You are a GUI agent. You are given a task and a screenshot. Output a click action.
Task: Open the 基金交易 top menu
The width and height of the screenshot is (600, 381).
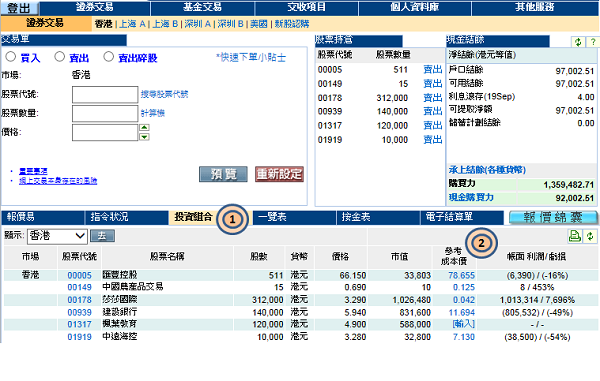pos(202,7)
